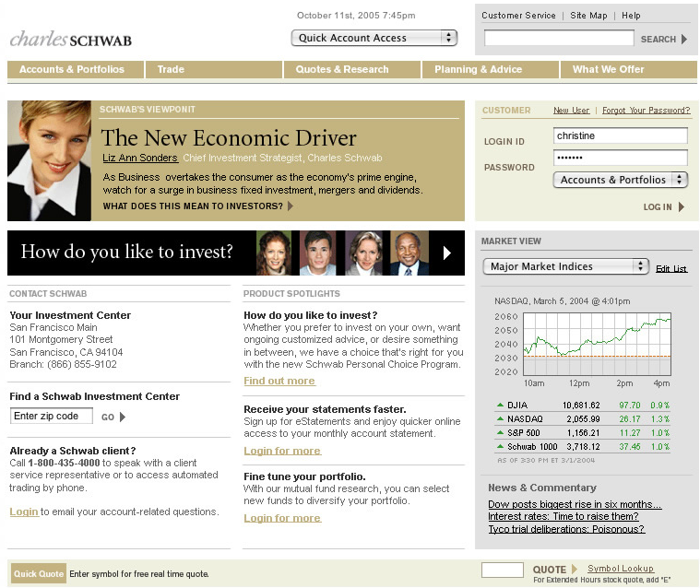This screenshot has height=588, width=700.
Task: Open 'Dow posts biggest rise in six months' article
Action: [575, 504]
